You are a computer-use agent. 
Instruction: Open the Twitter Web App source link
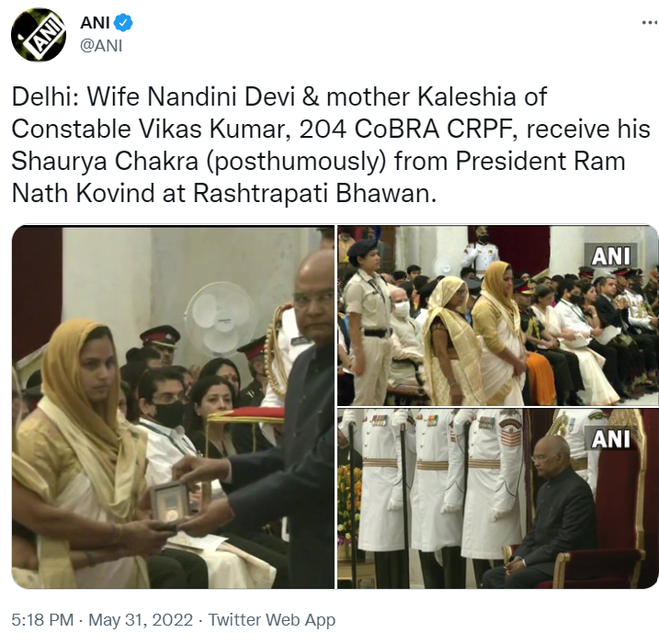(271, 619)
